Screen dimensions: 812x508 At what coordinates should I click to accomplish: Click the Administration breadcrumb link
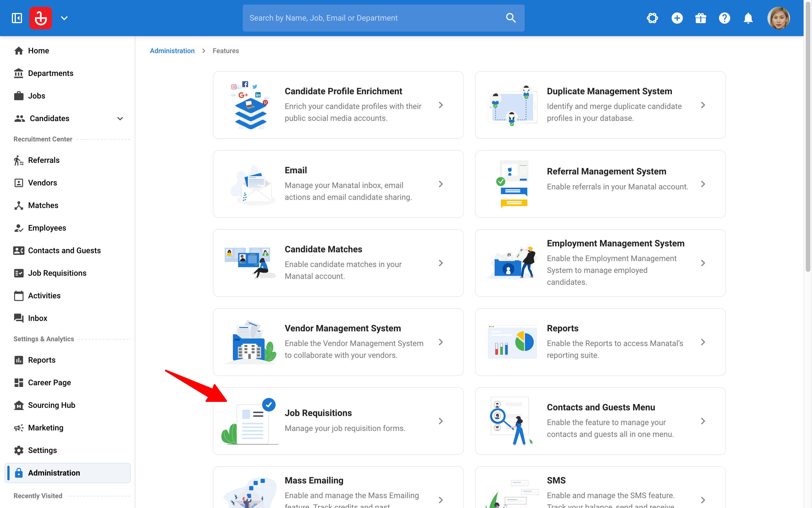(172, 51)
